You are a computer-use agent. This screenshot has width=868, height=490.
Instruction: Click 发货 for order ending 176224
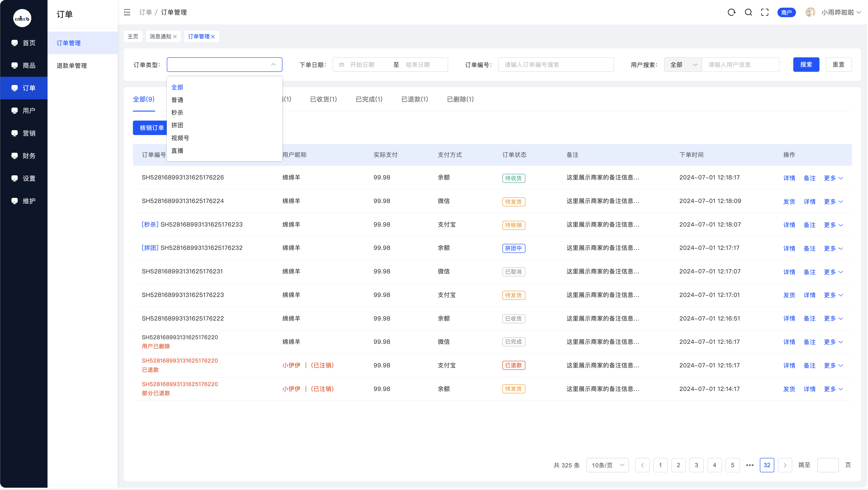coord(789,202)
